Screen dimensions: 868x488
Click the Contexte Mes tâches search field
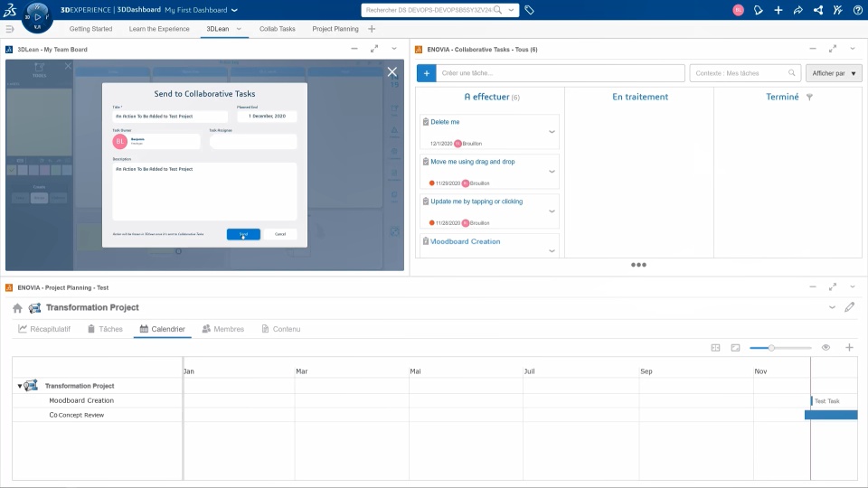[745, 73]
